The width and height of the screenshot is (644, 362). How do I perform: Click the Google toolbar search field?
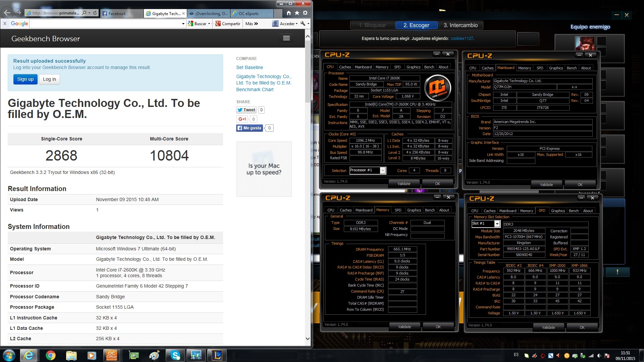pos(105,24)
